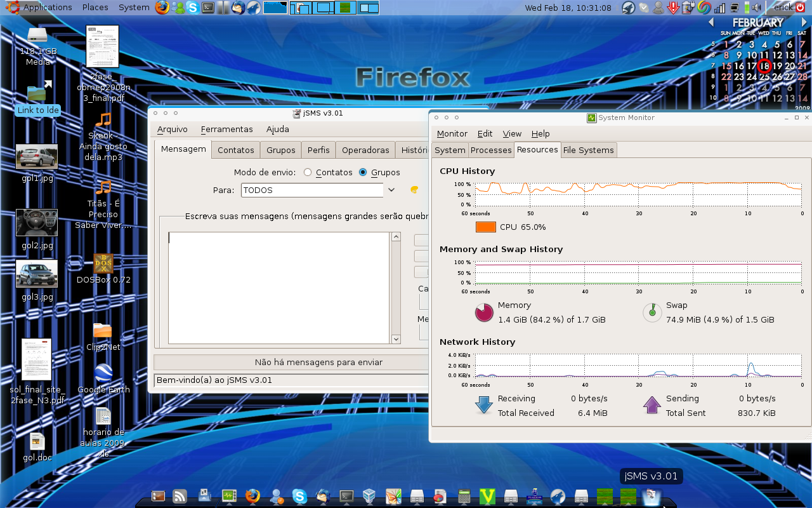Screen dimensions: 812x508
Task: Switch to the Processes tab
Action: coord(491,150)
